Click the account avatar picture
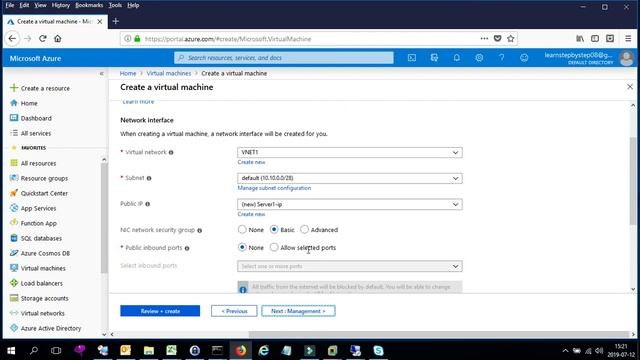The width and height of the screenshot is (640, 360). [627, 58]
